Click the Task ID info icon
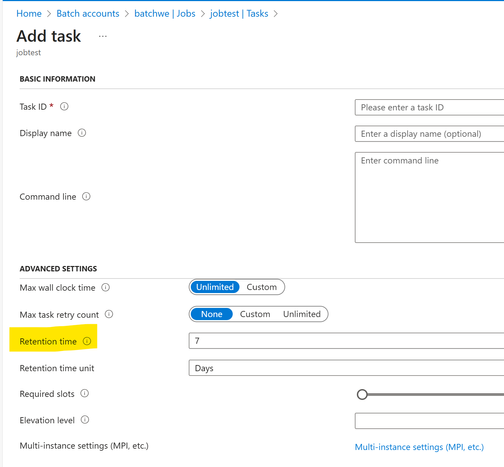This screenshot has height=467, width=504. (64, 106)
